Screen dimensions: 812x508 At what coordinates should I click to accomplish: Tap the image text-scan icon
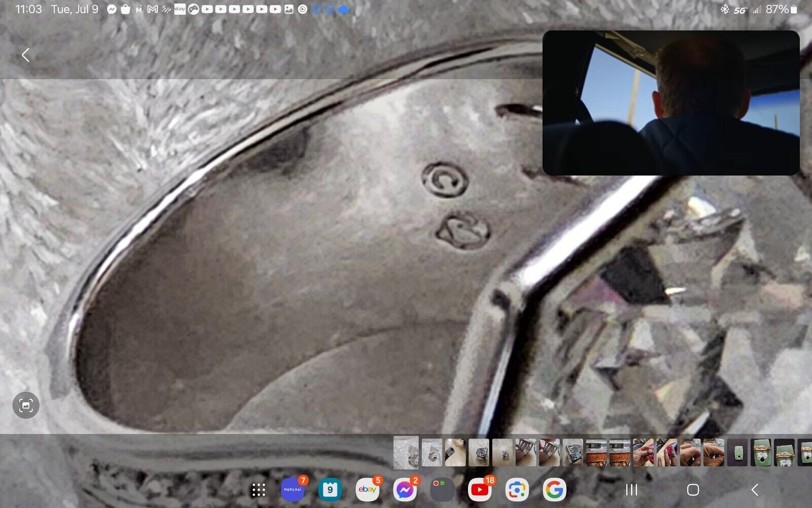coord(26,405)
